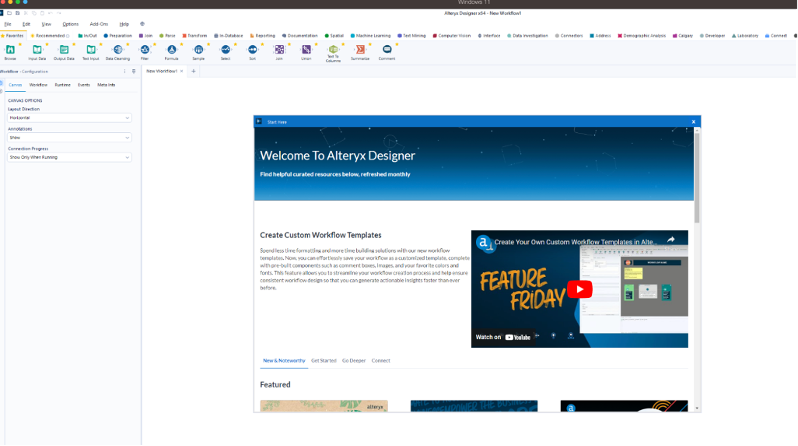
Task: Switch to the Meta Info tab
Action: click(x=106, y=85)
